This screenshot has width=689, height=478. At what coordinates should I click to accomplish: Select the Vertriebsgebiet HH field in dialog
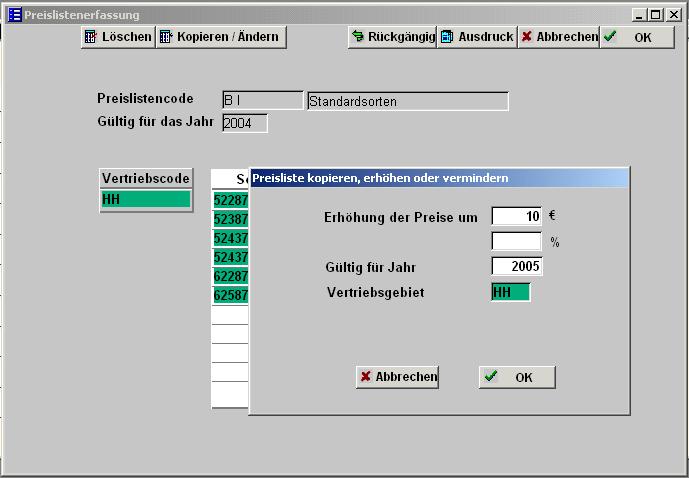click(510, 292)
